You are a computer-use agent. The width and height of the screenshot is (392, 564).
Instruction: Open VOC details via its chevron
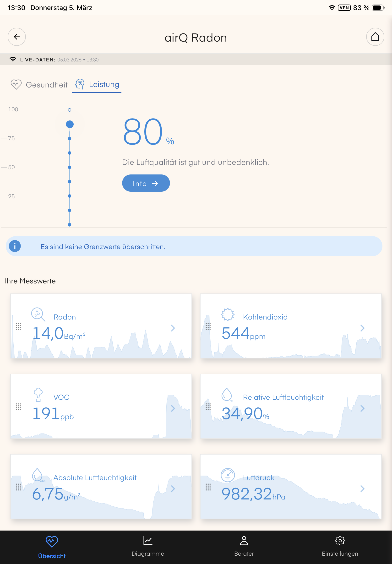pyautogui.click(x=173, y=408)
